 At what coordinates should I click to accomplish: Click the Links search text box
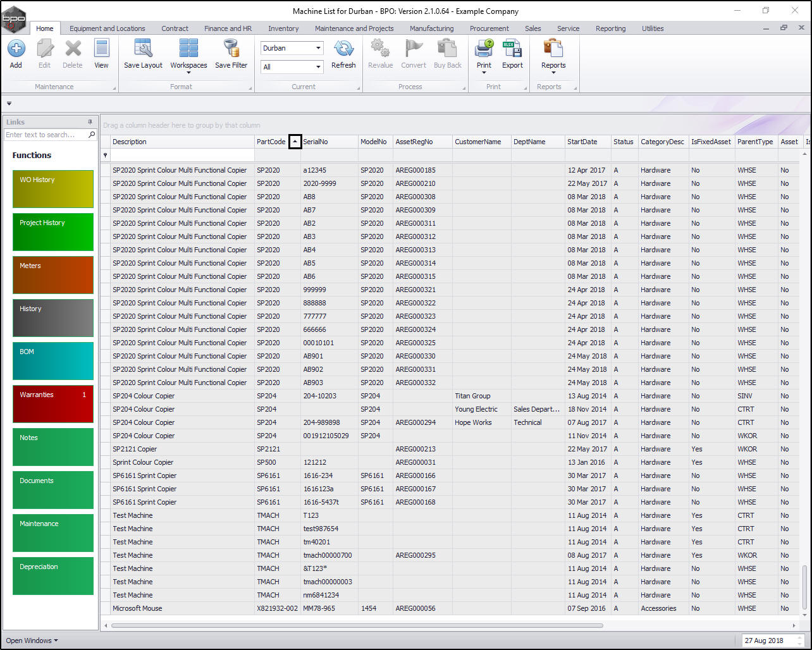(46, 135)
